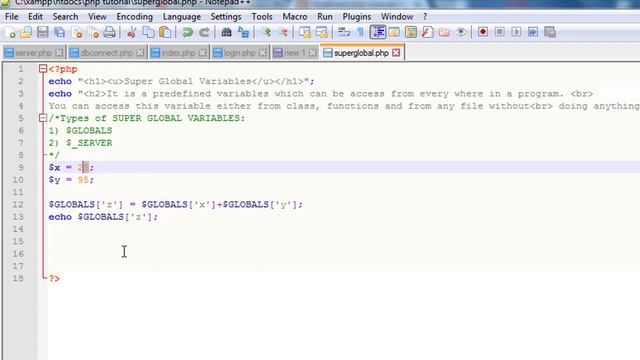This screenshot has height=360, width=640.
Task: Select the superglobal.php tab
Action: pyautogui.click(x=362, y=53)
